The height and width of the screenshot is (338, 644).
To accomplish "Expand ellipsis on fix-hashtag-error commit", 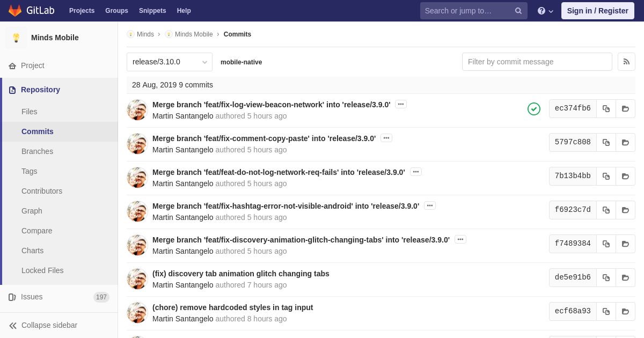I will (x=430, y=205).
